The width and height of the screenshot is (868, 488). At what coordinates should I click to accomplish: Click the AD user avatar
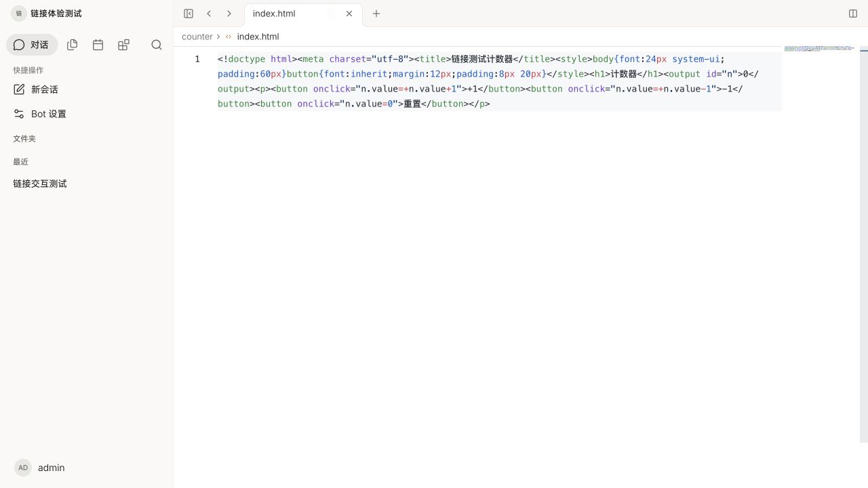(x=23, y=468)
